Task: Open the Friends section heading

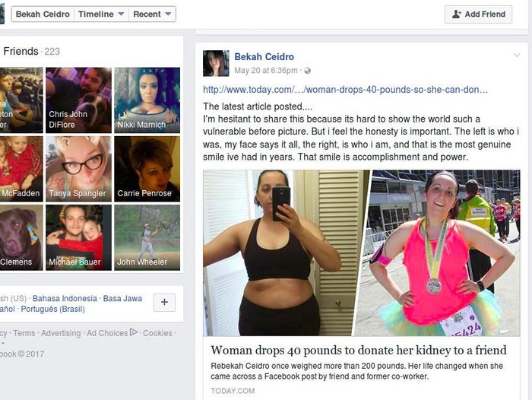Action: click(x=21, y=51)
